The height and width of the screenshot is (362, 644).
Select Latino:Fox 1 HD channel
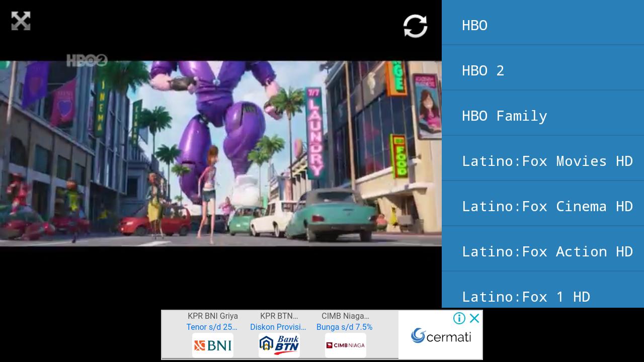(543, 290)
